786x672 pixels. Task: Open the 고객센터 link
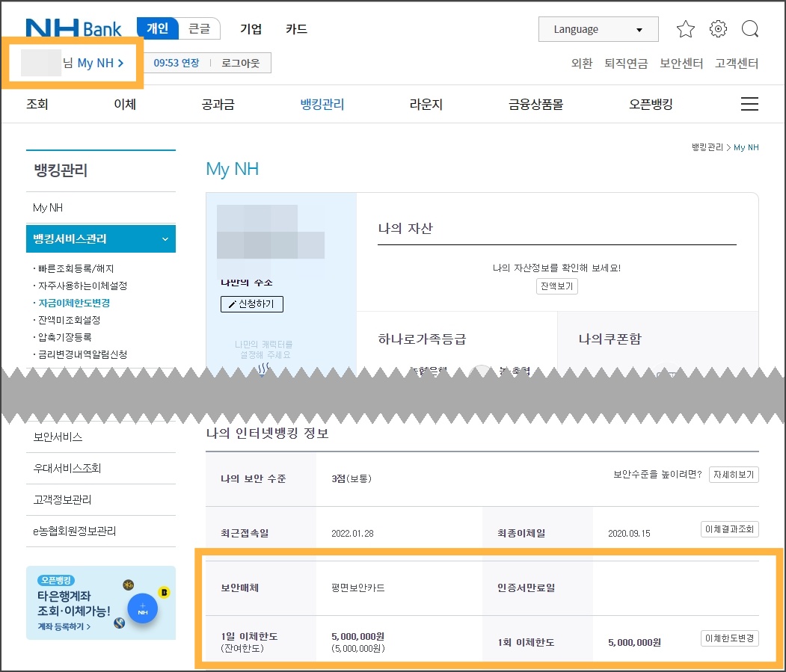pos(737,64)
